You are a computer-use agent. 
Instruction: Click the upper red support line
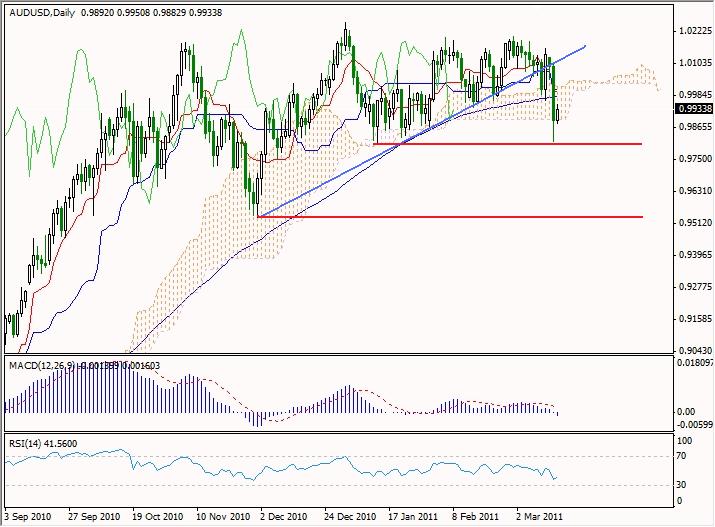point(508,144)
